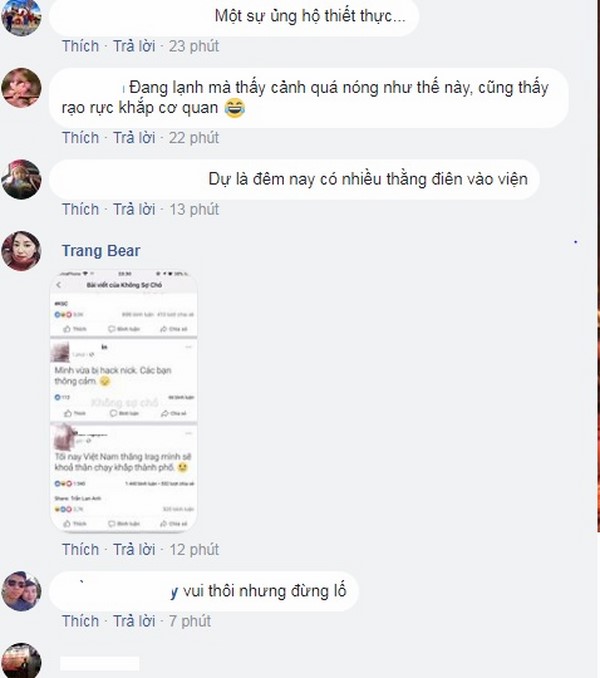Like the comment posted 23 phút ago

pyautogui.click(x=80, y=46)
